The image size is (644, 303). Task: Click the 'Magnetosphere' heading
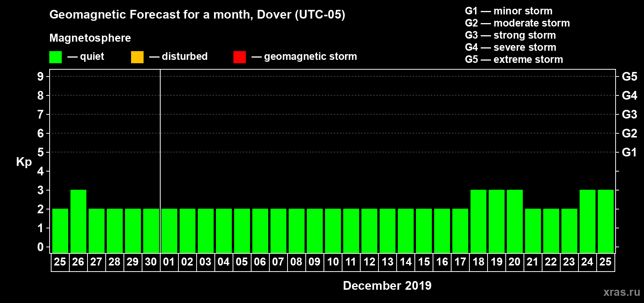pyautogui.click(x=90, y=38)
